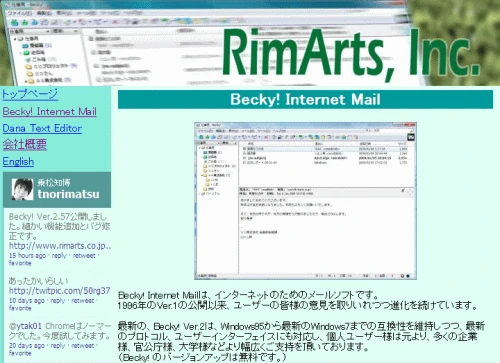Click the RimArts, Inc. banner logo

point(351,53)
